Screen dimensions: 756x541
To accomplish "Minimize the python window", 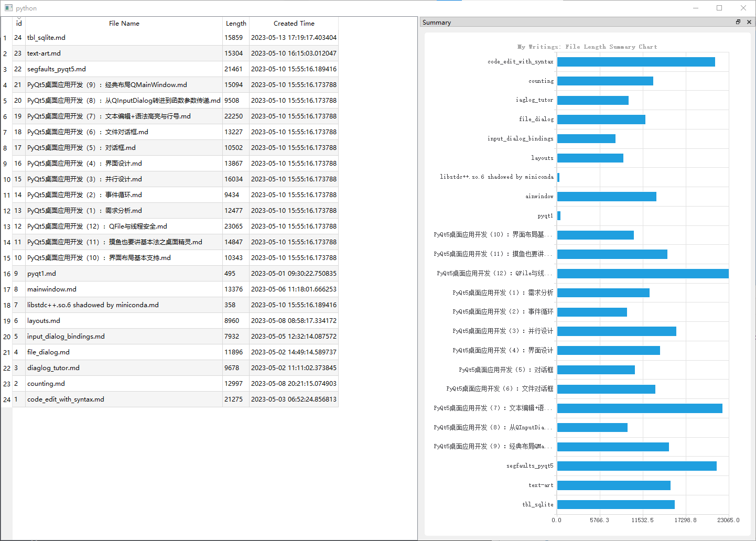I will 696,8.
